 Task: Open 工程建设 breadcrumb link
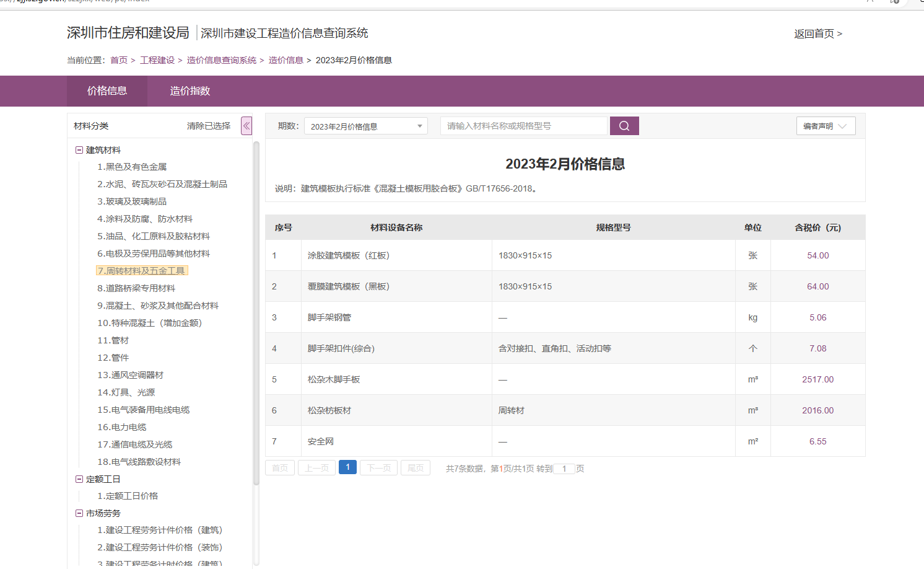point(157,60)
